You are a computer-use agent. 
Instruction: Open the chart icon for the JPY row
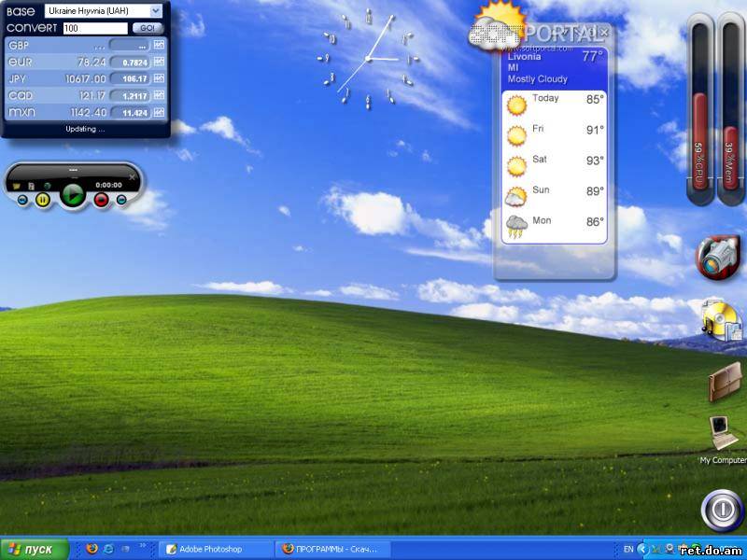coord(159,78)
